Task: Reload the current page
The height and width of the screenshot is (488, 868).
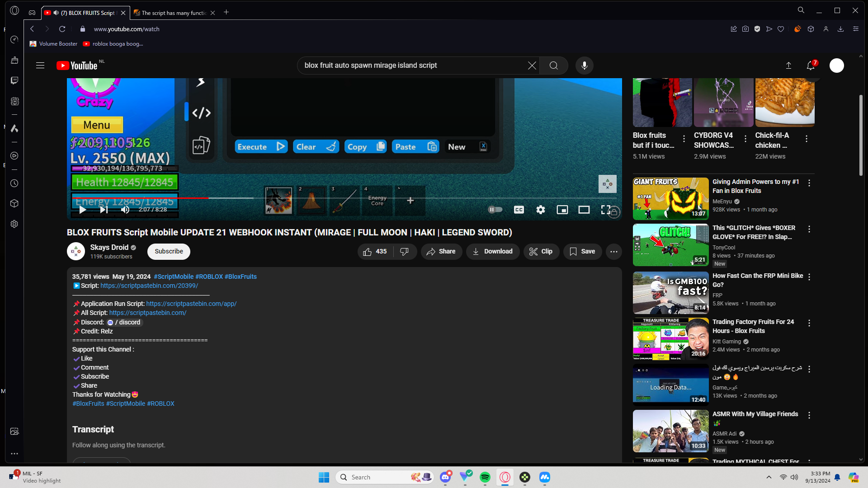Action: click(x=62, y=29)
